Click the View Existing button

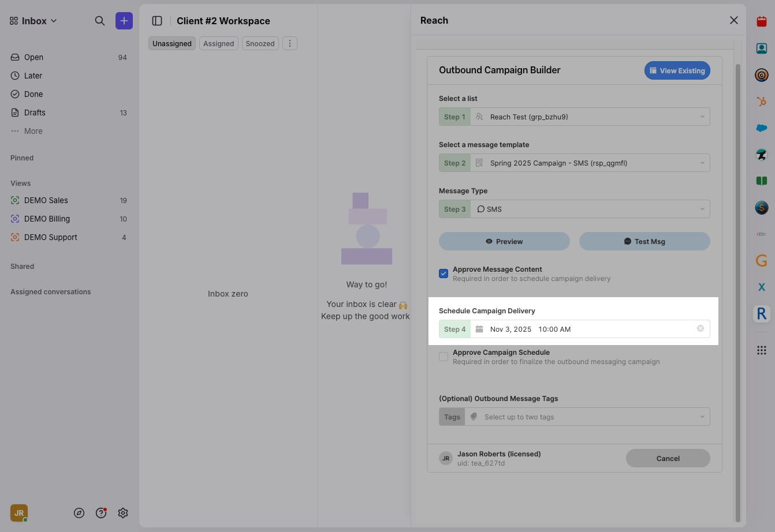(677, 70)
